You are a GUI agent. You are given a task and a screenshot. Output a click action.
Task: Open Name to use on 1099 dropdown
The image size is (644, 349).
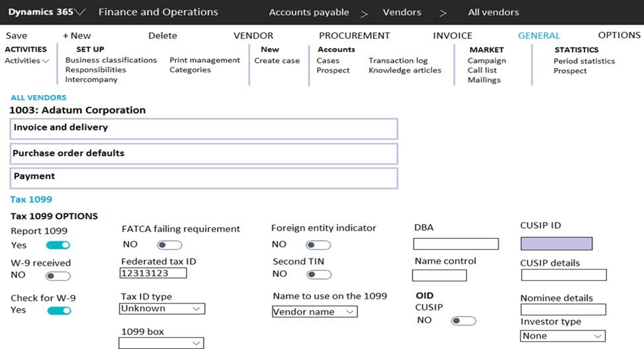[314, 311]
